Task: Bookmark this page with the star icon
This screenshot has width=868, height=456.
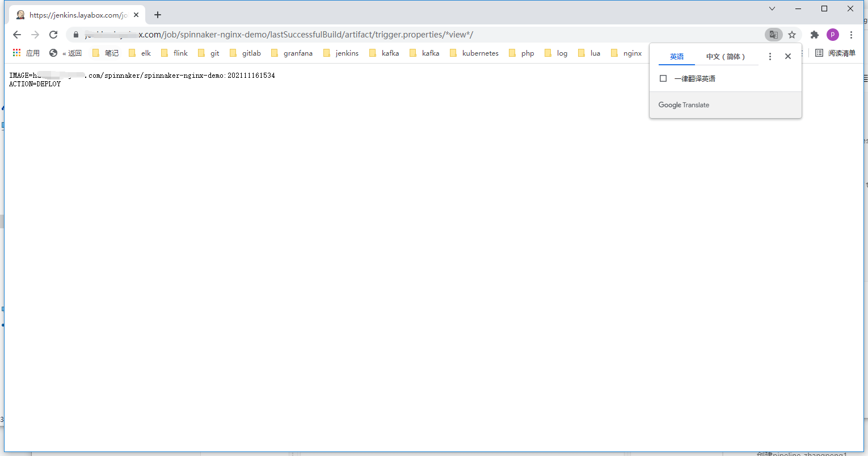Action: point(792,35)
